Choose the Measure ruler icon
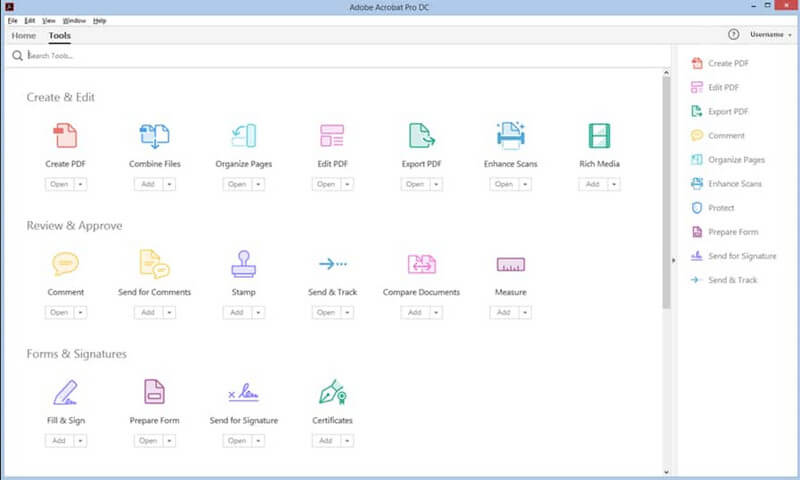The width and height of the screenshot is (800, 480). (511, 264)
